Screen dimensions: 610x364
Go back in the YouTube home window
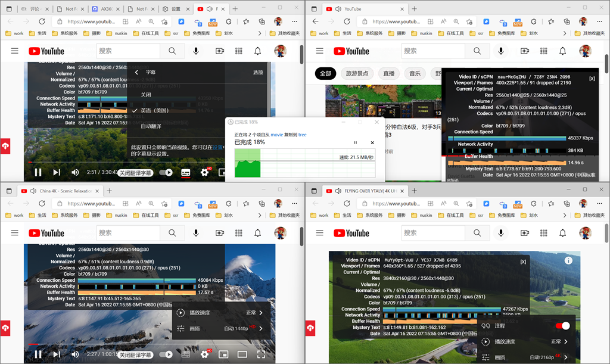click(316, 21)
